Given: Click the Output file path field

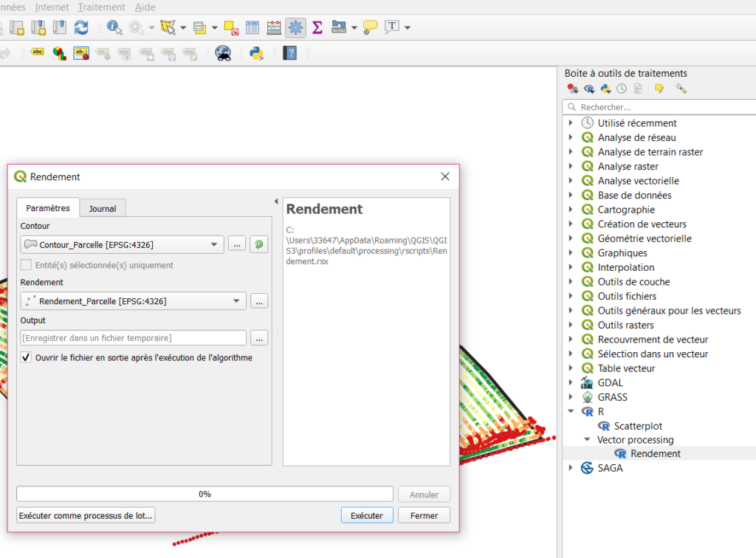Looking at the screenshot, I should click(x=134, y=338).
